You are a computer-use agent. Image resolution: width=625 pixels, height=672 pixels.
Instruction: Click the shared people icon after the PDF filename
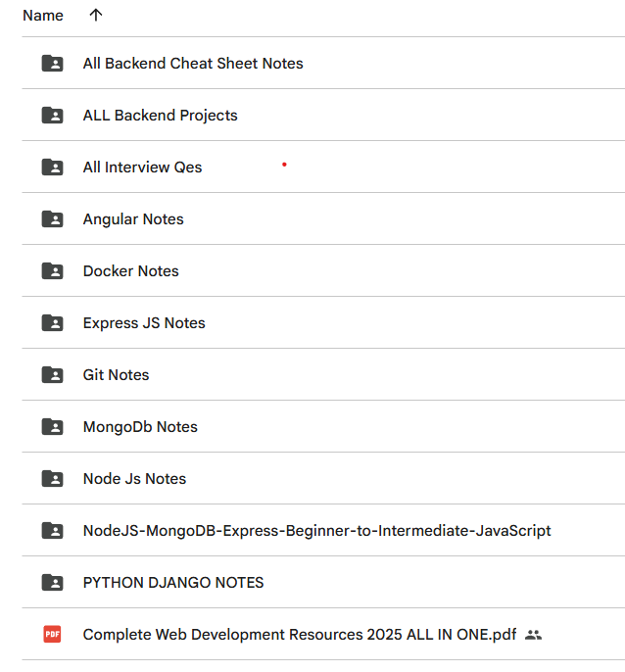point(533,635)
